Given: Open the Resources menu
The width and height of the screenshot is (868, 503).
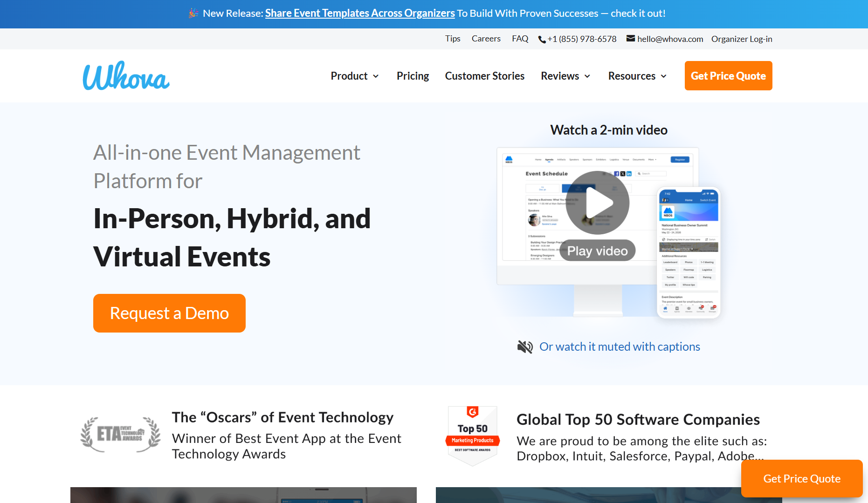Looking at the screenshot, I should [632, 76].
